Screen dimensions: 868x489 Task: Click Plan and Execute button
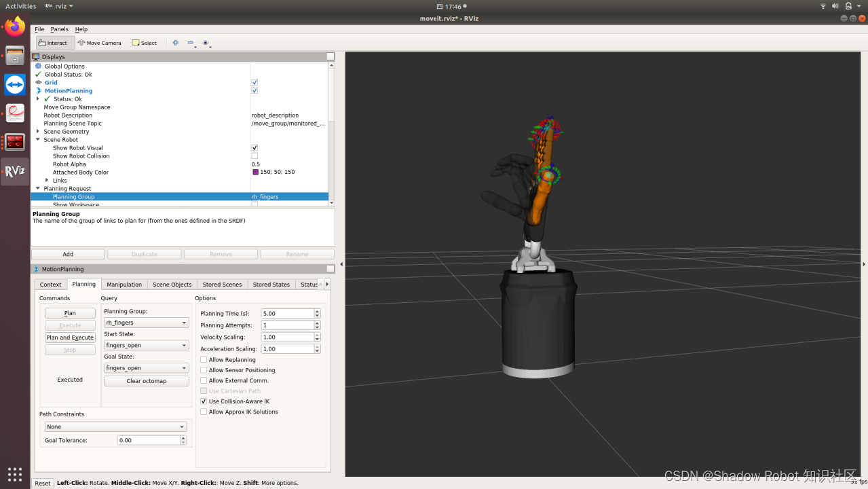[70, 338]
